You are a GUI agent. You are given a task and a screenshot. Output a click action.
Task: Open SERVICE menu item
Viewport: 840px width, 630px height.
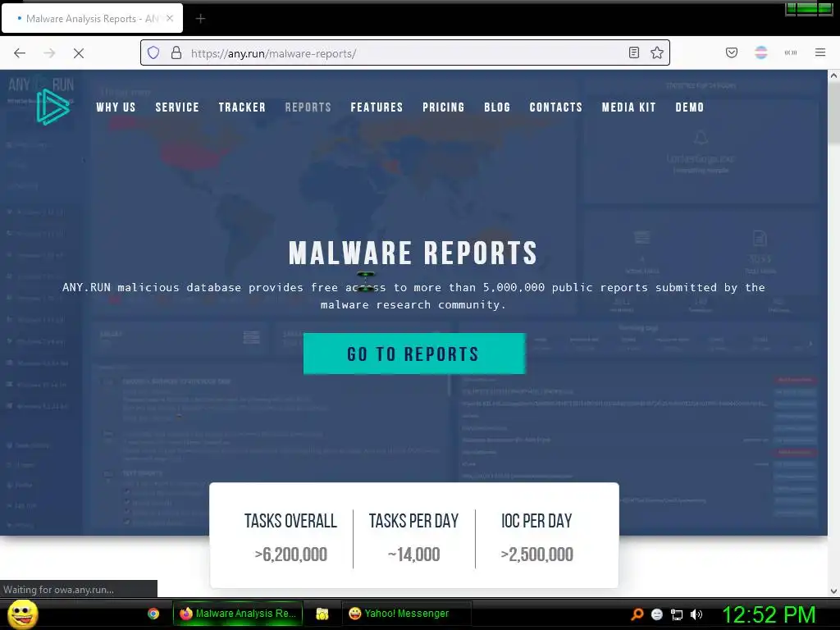(177, 107)
